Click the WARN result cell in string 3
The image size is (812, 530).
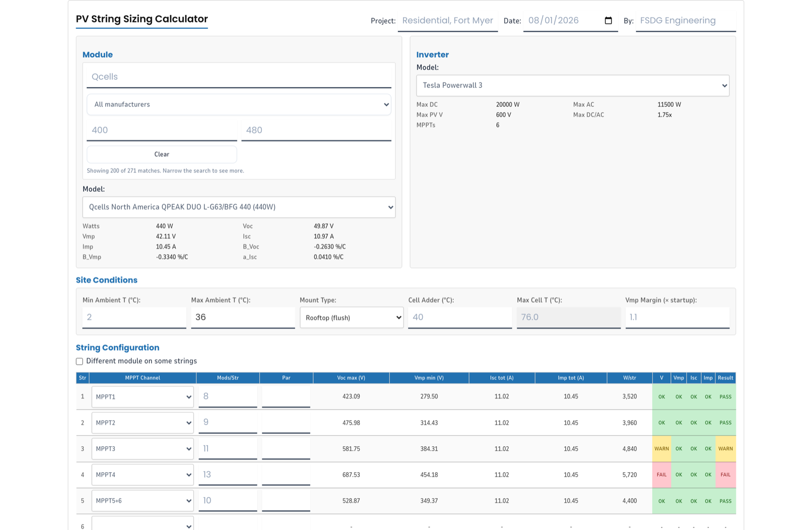click(725, 449)
